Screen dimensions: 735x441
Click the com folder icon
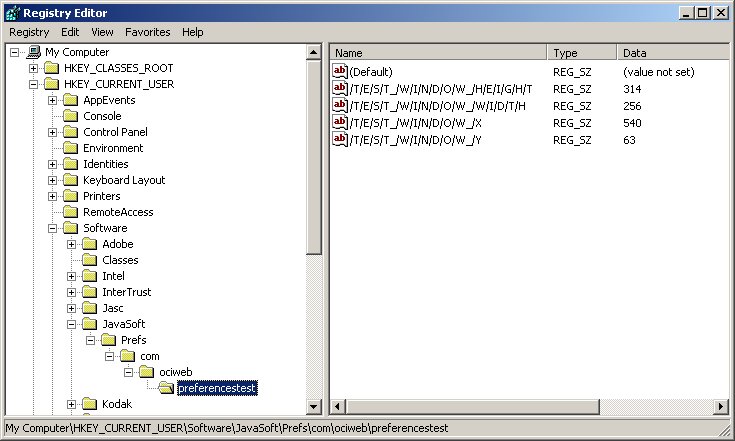[128, 356]
